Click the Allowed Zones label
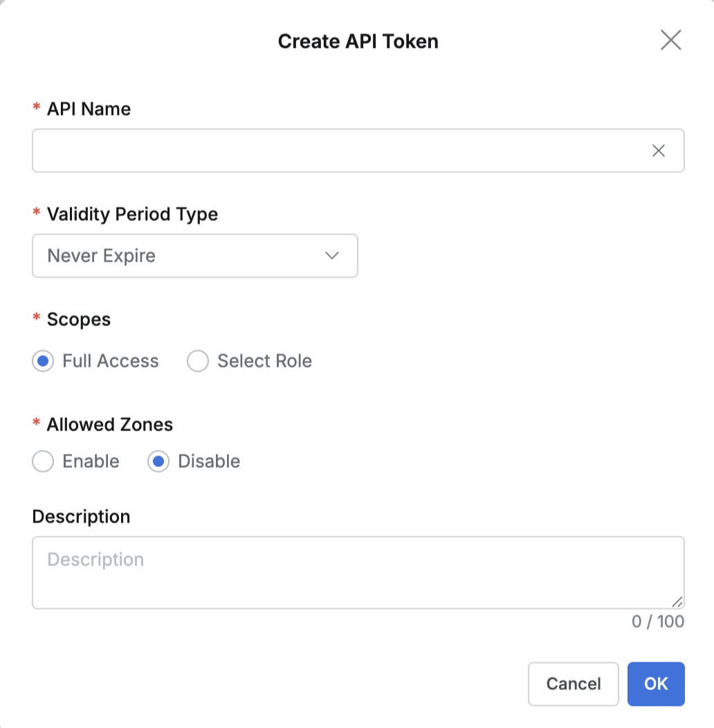 point(109,424)
